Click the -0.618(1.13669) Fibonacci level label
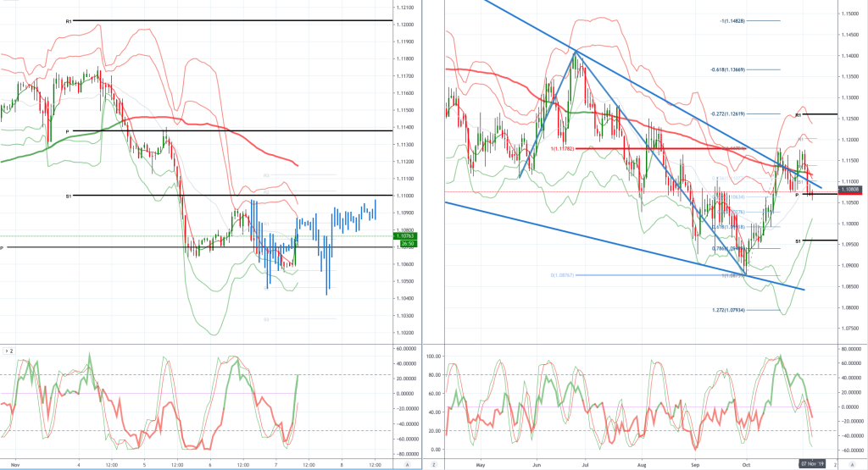Screen dimensions: 868x470 727,69
